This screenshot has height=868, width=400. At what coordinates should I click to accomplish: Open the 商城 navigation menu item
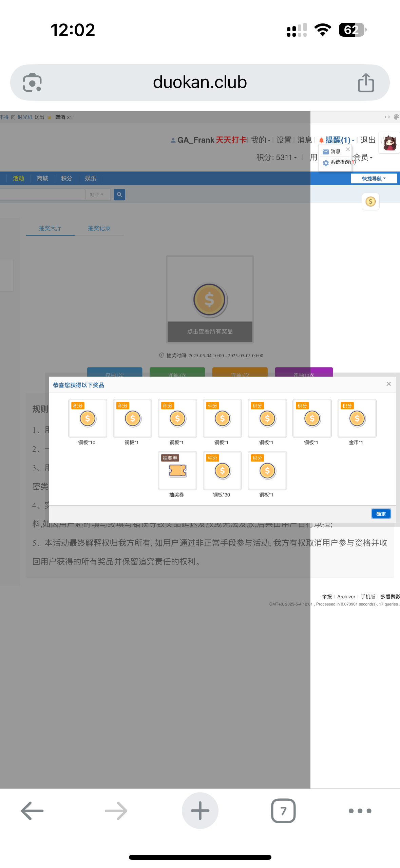42,178
